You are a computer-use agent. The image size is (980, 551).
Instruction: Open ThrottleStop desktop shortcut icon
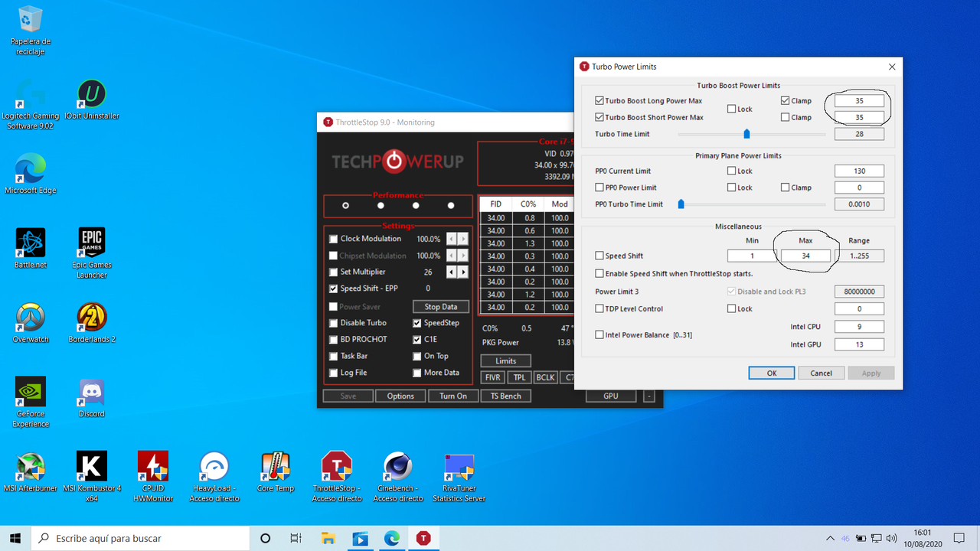click(337, 476)
